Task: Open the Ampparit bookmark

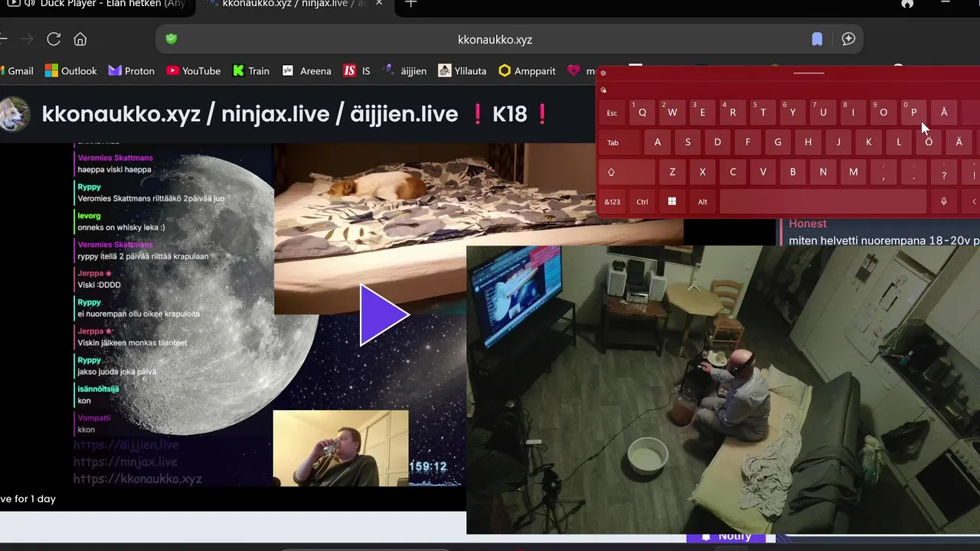Action: (x=528, y=70)
